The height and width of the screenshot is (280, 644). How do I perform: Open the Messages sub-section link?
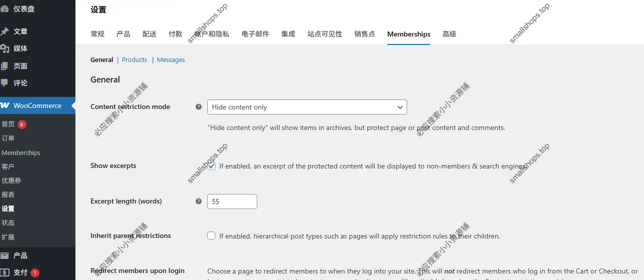tap(171, 59)
